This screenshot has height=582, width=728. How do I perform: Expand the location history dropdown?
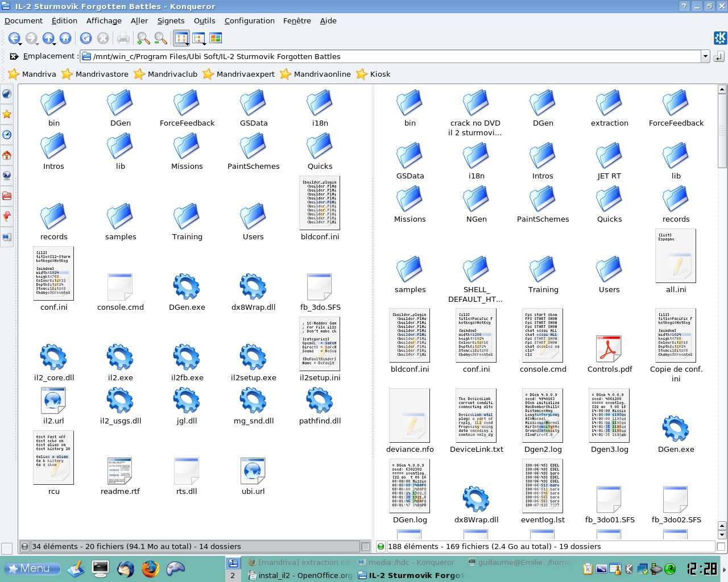(x=705, y=56)
